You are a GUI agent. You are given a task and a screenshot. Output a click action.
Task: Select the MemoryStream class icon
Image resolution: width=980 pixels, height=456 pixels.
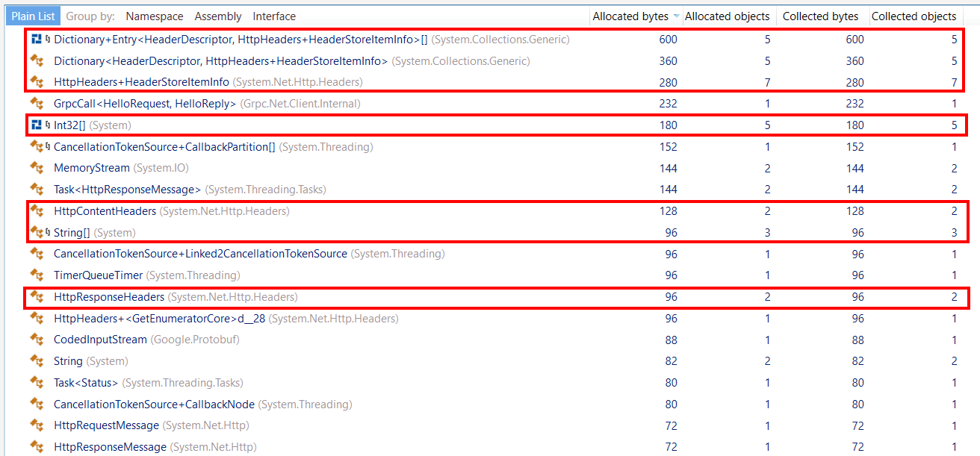(x=36, y=168)
